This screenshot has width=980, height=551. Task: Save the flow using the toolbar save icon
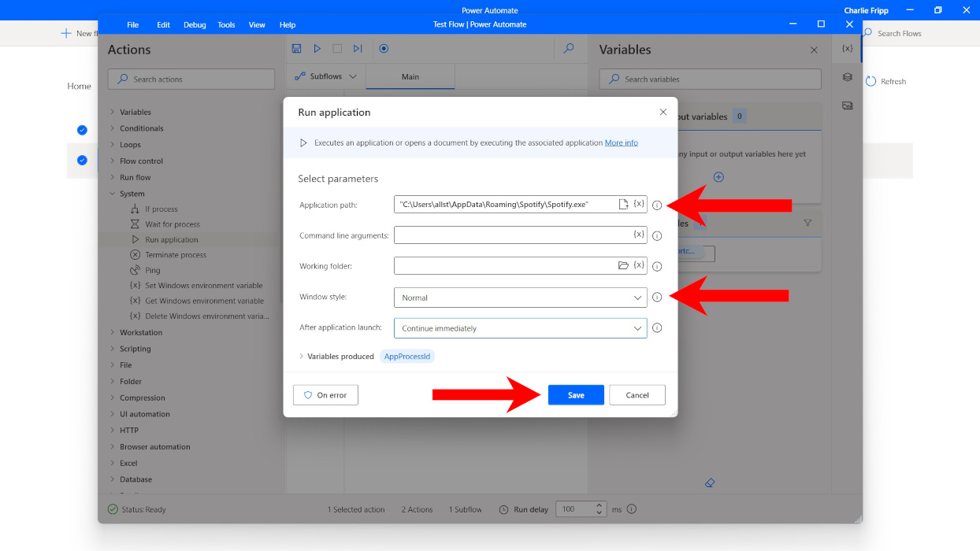point(296,48)
